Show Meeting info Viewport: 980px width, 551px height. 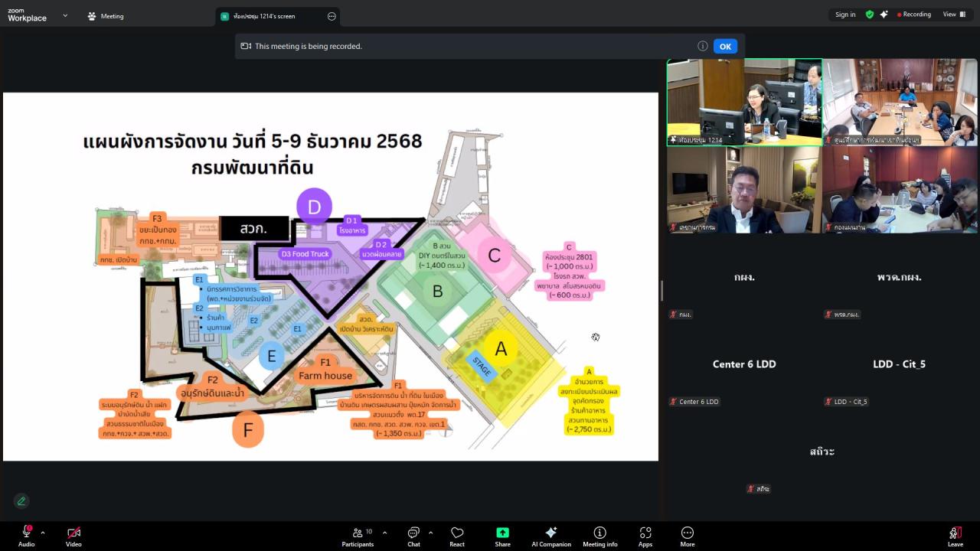point(599,536)
